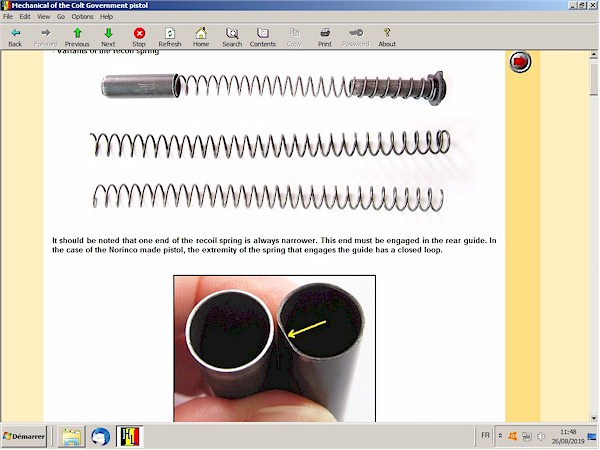Click the vertical scrollbar thumb
Screen dimensions: 600x450
click(593, 80)
